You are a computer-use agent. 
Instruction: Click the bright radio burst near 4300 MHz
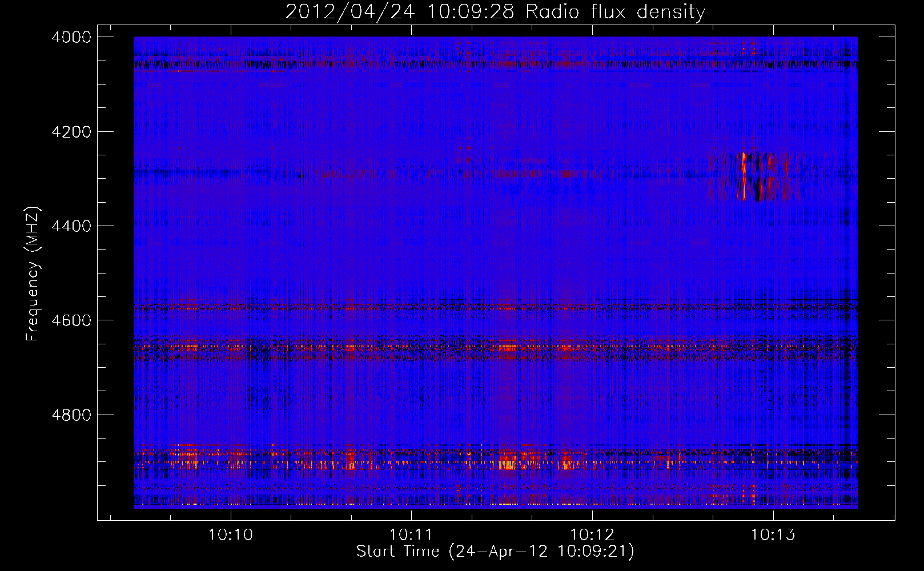(754, 176)
